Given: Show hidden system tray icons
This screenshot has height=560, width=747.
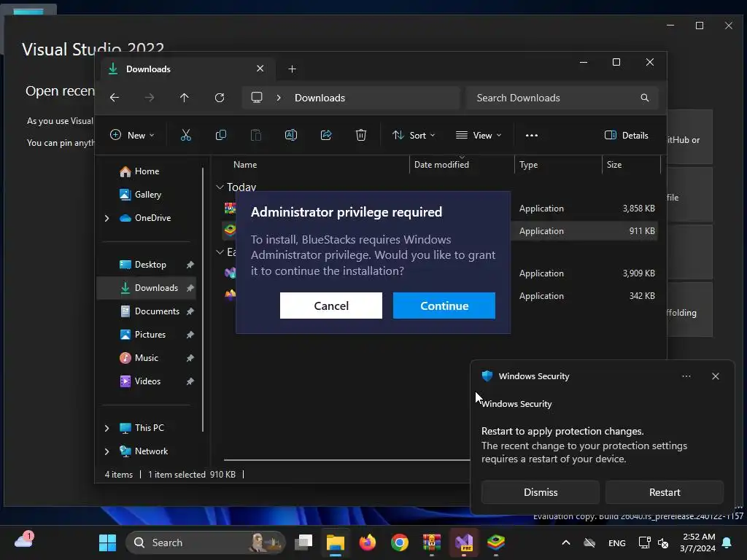Looking at the screenshot, I should coord(566,542).
